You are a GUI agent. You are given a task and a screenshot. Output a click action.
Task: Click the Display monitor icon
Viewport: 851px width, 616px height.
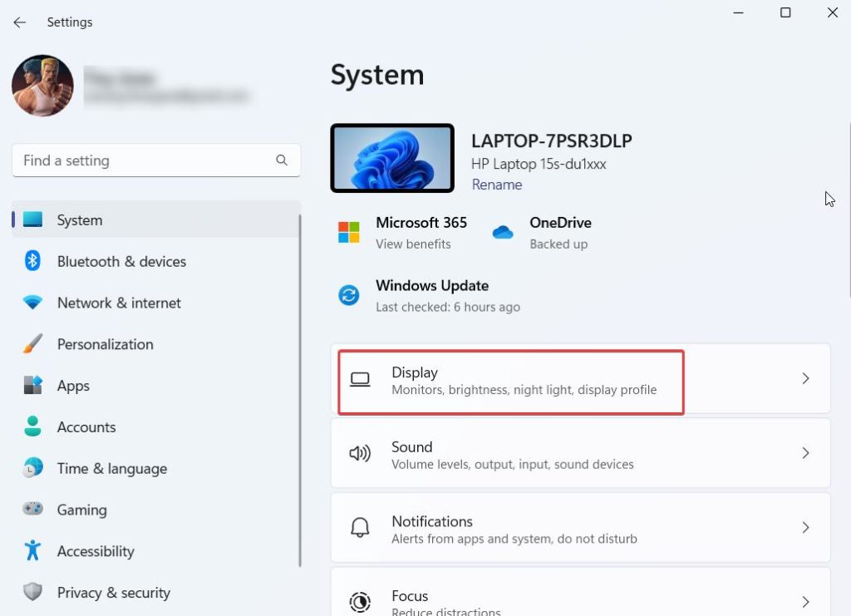[360, 379]
